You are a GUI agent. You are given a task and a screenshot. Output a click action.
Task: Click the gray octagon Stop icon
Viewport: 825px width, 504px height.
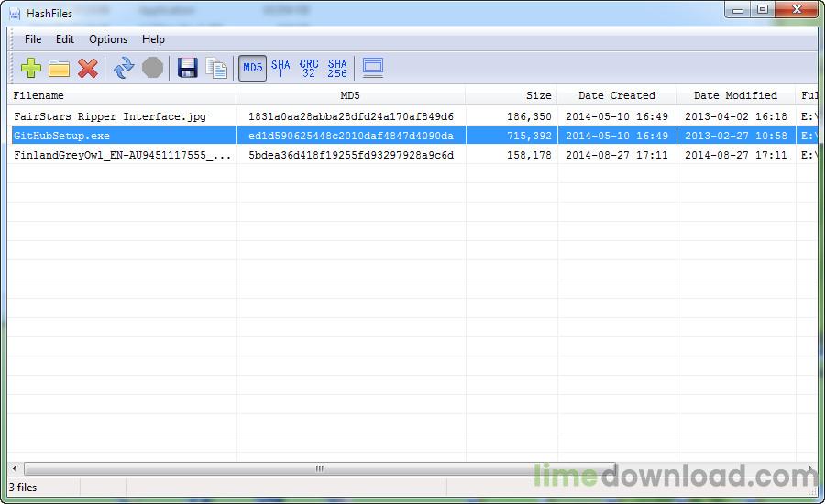click(x=152, y=68)
